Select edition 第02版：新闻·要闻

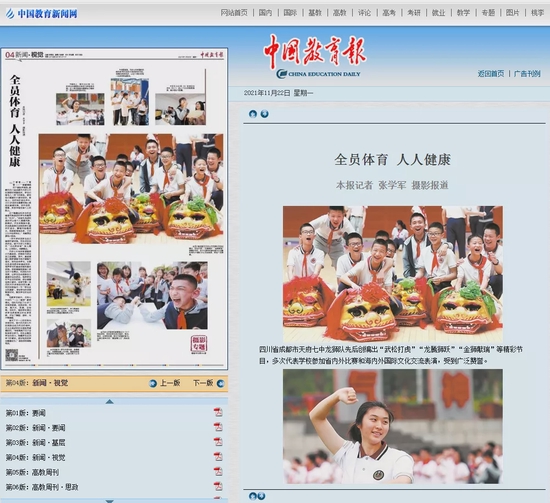coord(35,428)
